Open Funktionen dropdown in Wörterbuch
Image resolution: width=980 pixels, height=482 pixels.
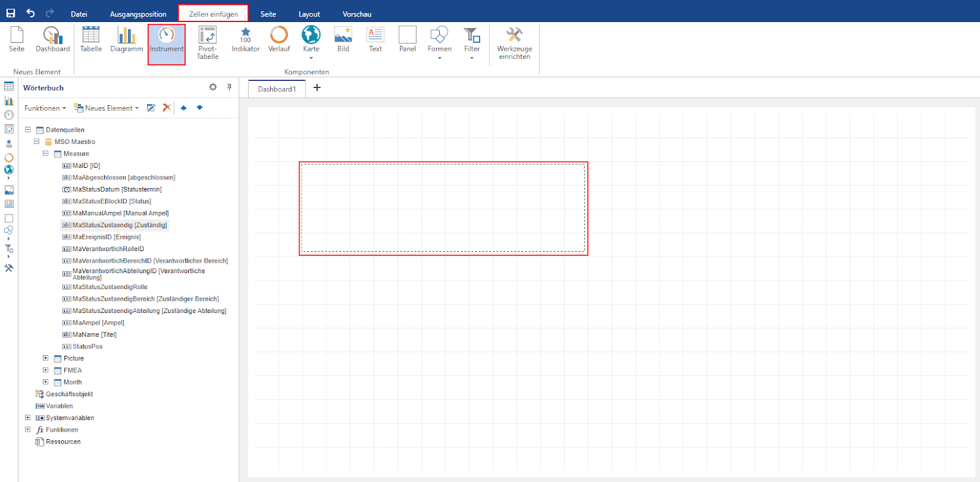[45, 108]
